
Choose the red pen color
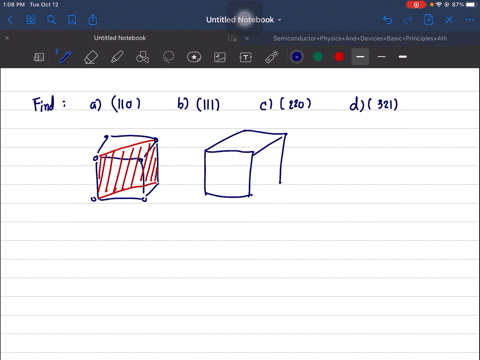(339, 57)
